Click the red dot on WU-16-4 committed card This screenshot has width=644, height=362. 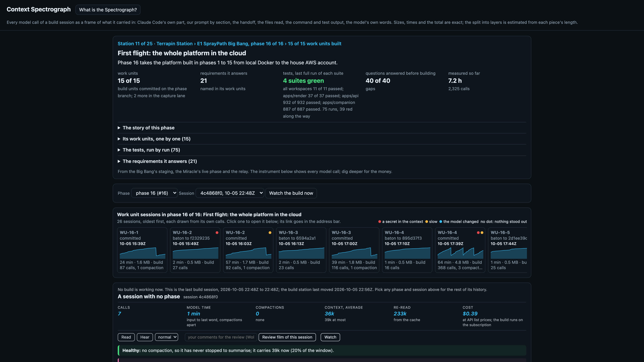478,233
